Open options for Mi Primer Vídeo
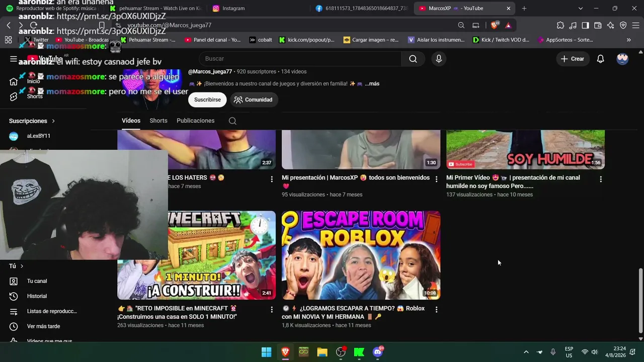This screenshot has height=362, width=644. tap(601, 179)
